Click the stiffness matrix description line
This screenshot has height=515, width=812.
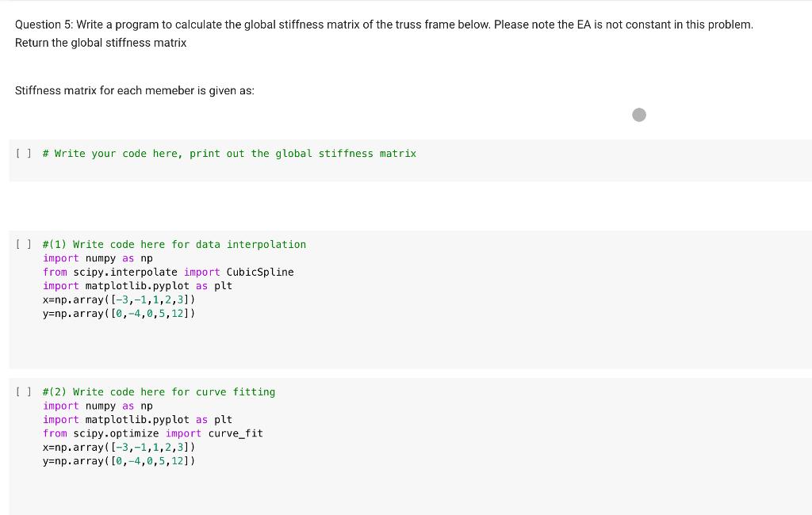(135, 90)
